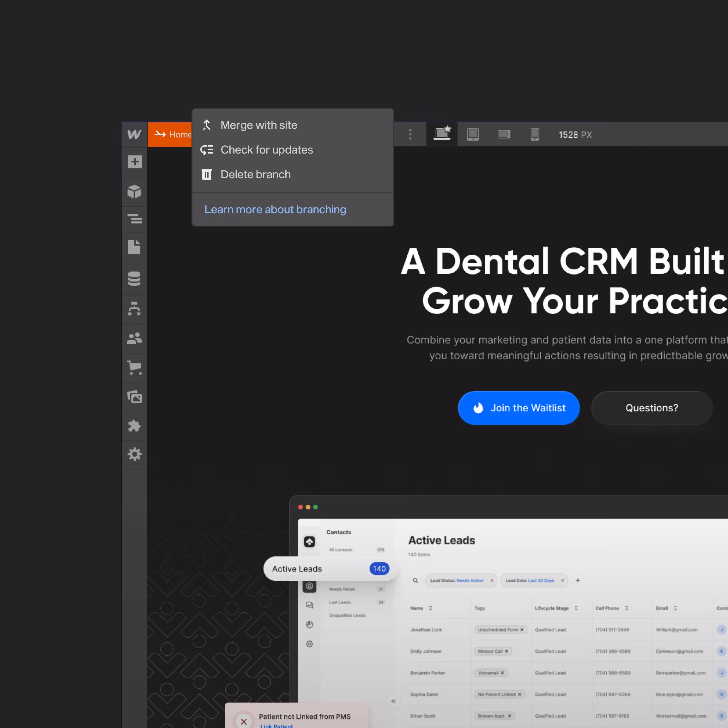The image size is (728, 728).
Task: Open the Components cube panel
Action: coord(135,192)
